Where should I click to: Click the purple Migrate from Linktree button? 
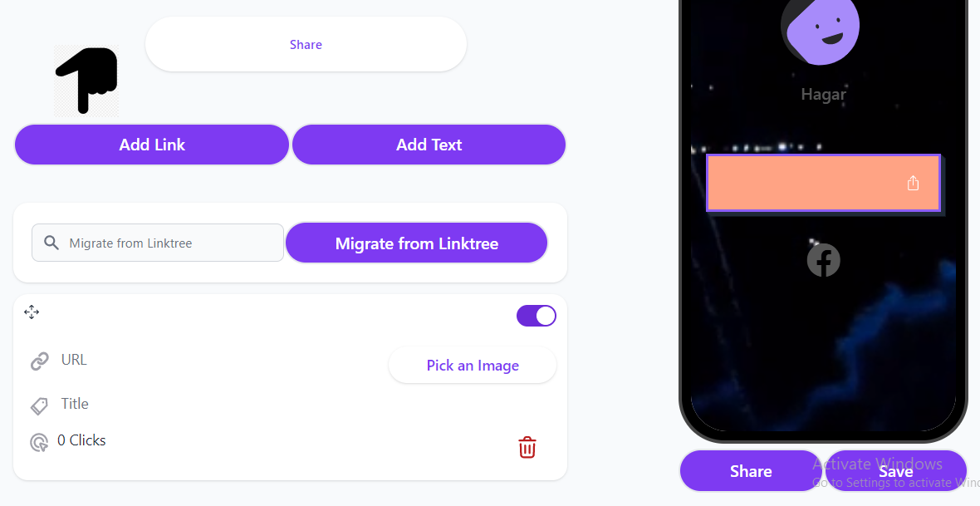pos(416,243)
